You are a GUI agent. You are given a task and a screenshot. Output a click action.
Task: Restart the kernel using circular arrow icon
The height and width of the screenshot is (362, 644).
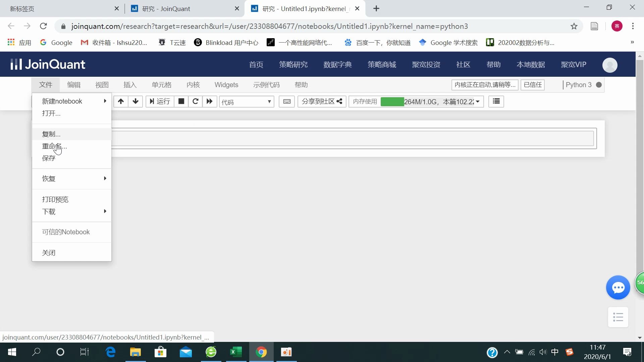[x=196, y=102]
